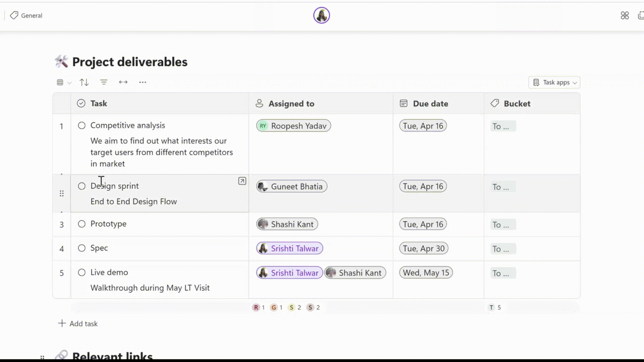Click the yellow bucket tag for Spec
This screenshot has width=644, height=362.
pyautogui.click(x=502, y=249)
